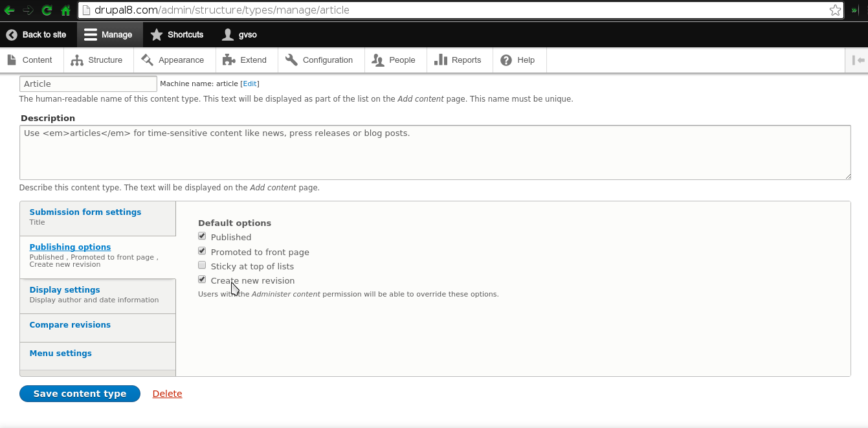Open the Display settings vertical tab
Screen dimensions: 868x428
65,290
